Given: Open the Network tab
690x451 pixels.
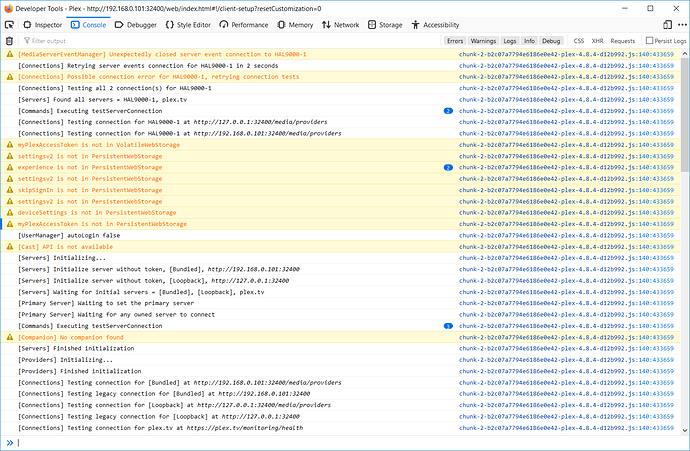Looking at the screenshot, I should point(341,24).
